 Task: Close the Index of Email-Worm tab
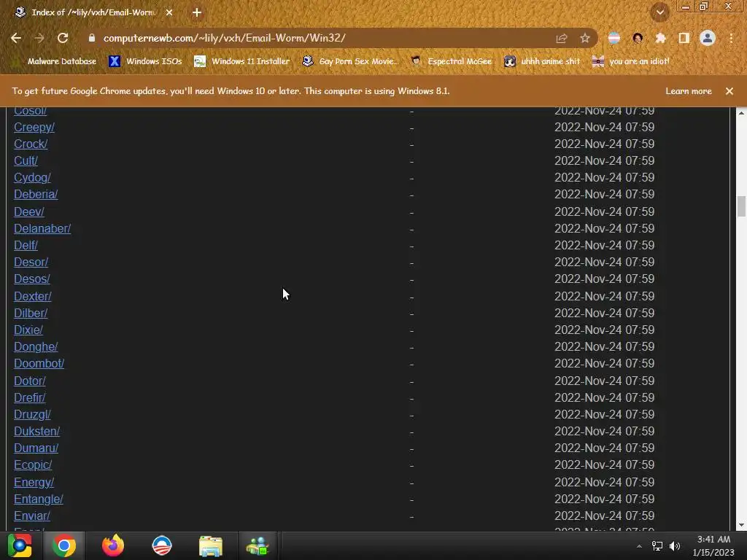(x=169, y=13)
